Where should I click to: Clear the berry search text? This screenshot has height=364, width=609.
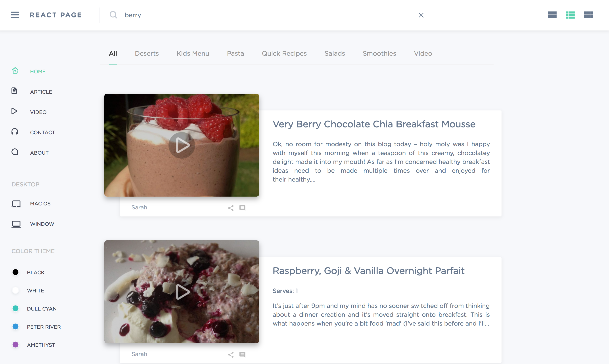pyautogui.click(x=421, y=15)
